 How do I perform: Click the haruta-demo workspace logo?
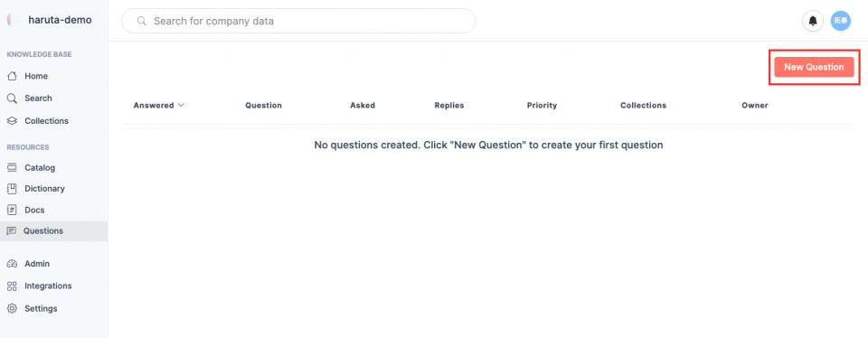click(12, 21)
